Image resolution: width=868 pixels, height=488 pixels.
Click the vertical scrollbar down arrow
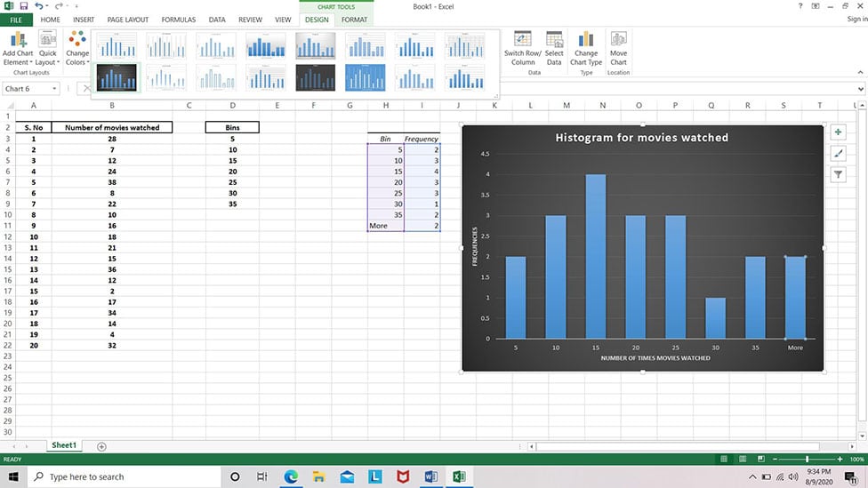862,436
